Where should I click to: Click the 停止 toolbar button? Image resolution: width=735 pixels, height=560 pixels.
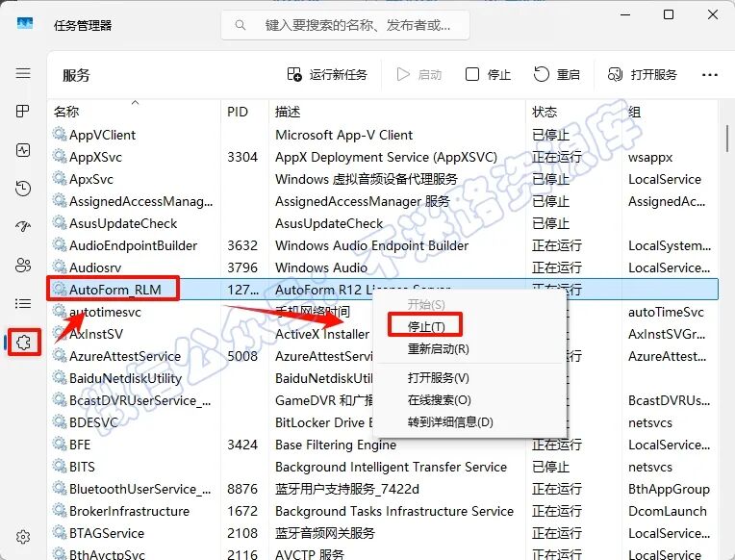coord(488,75)
